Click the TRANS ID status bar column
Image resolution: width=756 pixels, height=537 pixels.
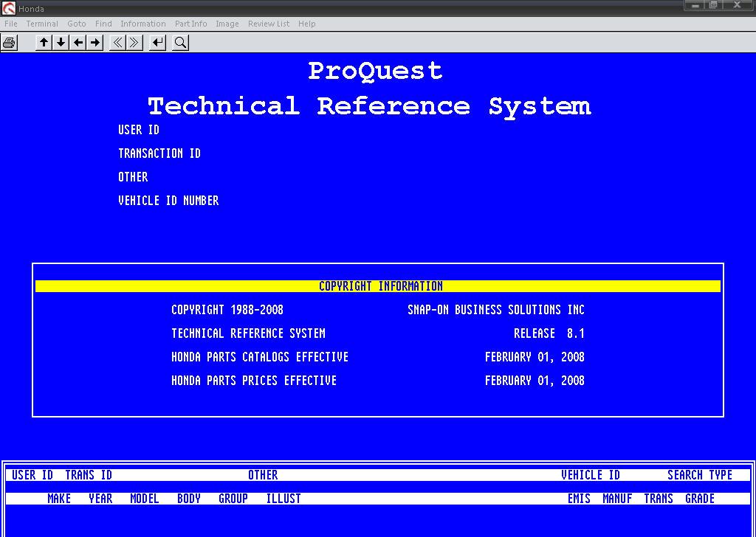89,475
